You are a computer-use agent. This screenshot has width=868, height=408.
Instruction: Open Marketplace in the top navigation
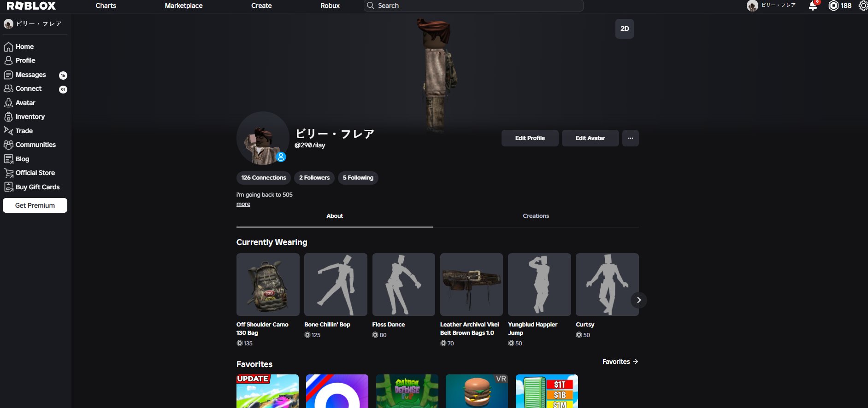(x=183, y=6)
